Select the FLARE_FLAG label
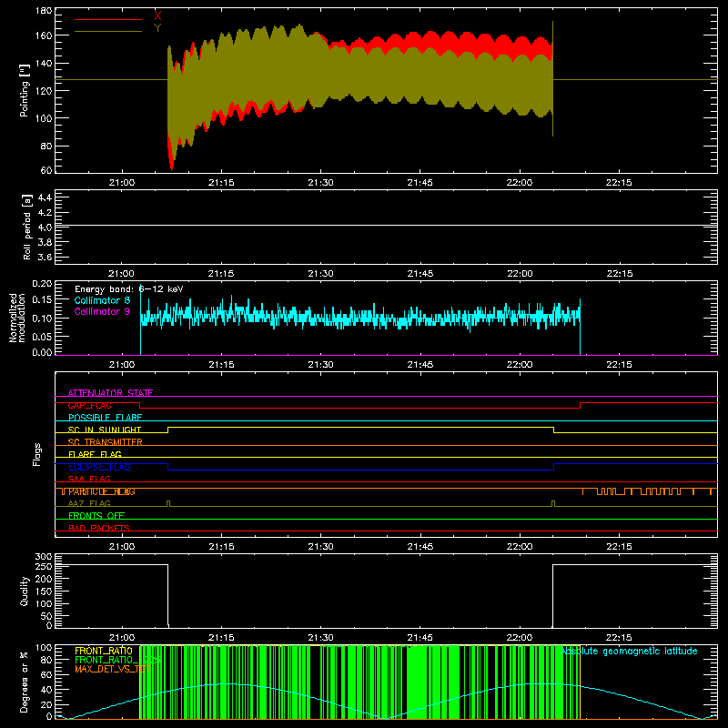Screen dimensions: 728x728 [x=95, y=454]
